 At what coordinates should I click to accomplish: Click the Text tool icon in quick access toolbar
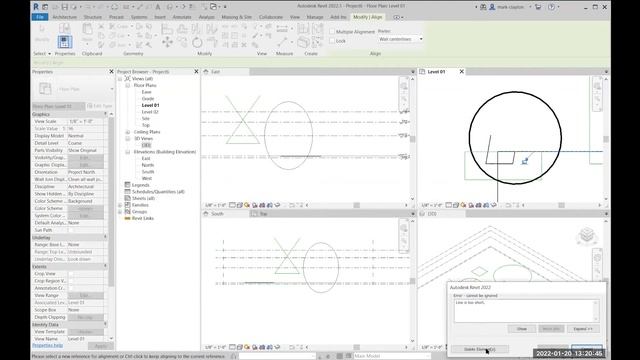(x=158, y=7)
